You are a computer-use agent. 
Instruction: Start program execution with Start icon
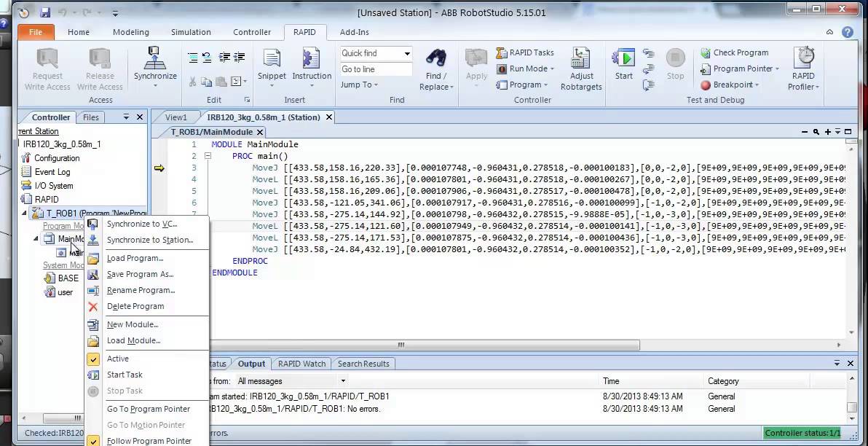point(624,58)
